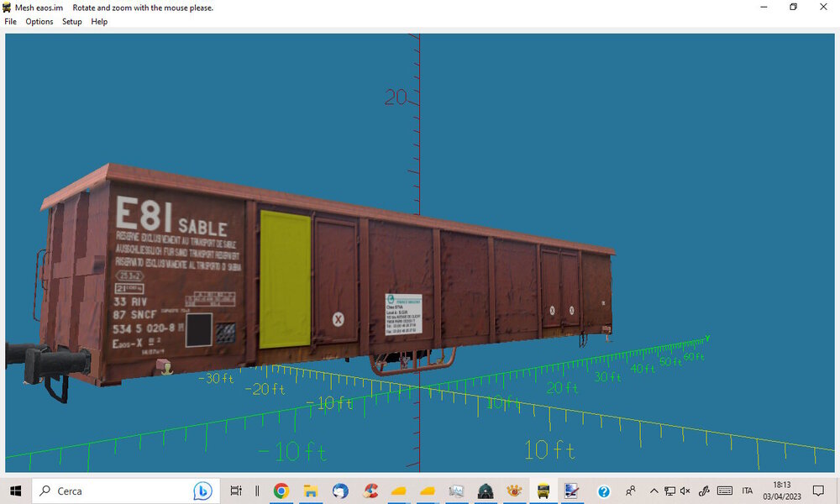The image size is (840, 504).
Task: Click the green '50 ft' axis label
Action: 670,362
